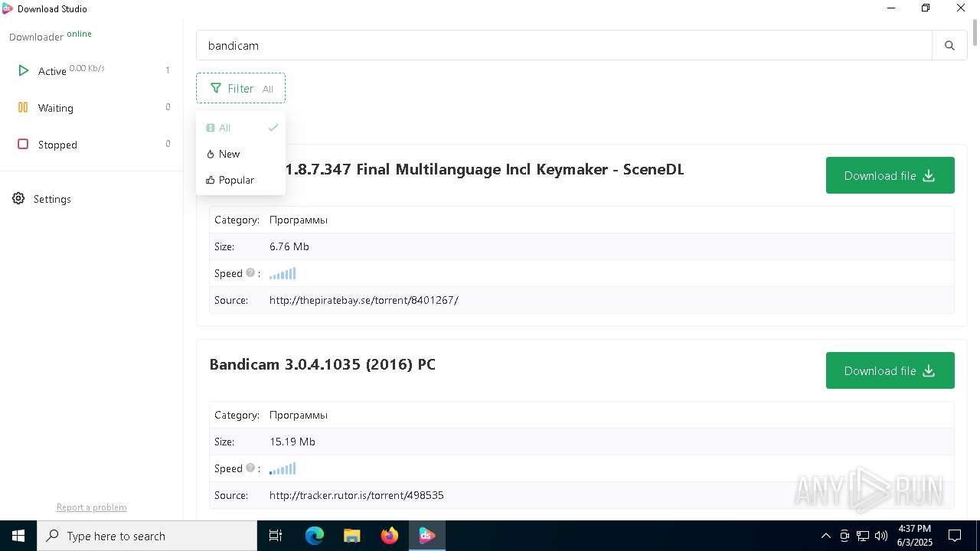
Task: Launch Firefox from taskbar
Action: pos(390,536)
